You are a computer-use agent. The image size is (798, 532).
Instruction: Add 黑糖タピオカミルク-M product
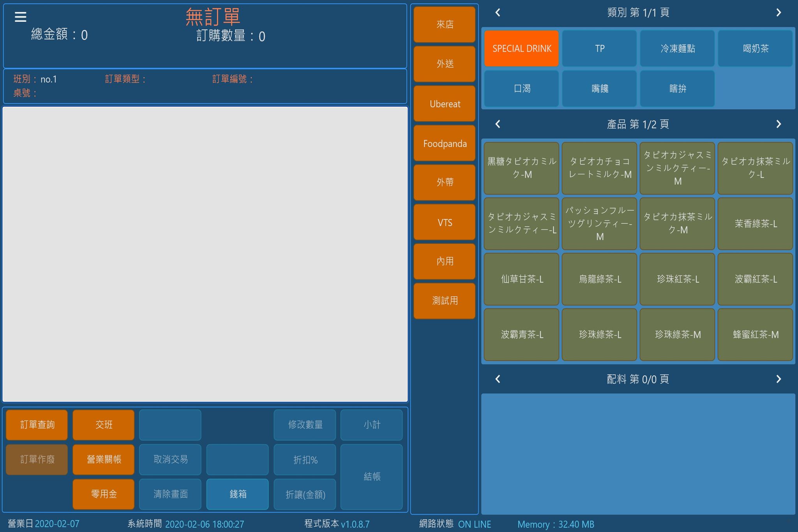pos(521,168)
